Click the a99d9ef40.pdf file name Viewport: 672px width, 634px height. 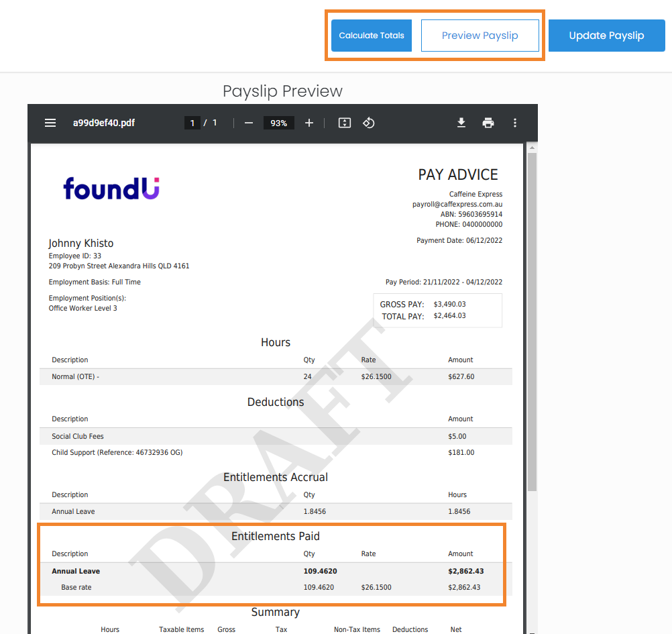coord(103,123)
